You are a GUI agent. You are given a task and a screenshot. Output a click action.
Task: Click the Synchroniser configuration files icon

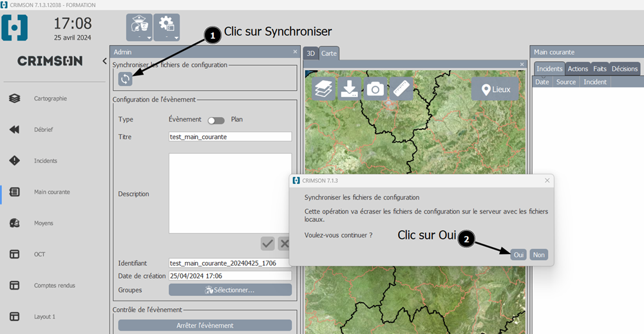[125, 79]
